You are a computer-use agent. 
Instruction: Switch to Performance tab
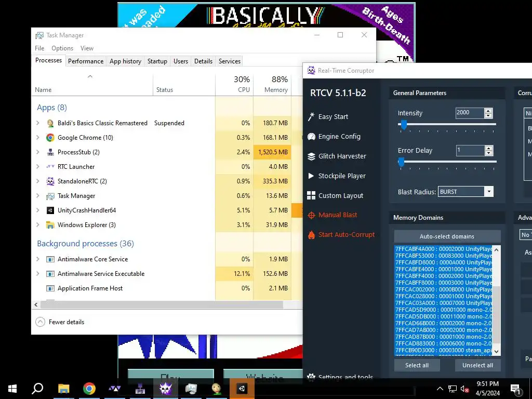tap(86, 61)
